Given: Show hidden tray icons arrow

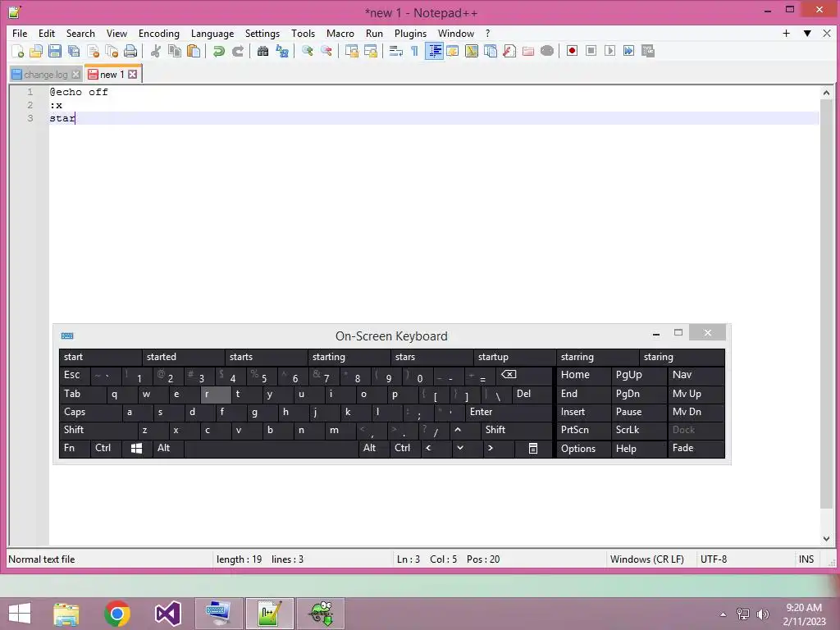Looking at the screenshot, I should [724, 614].
